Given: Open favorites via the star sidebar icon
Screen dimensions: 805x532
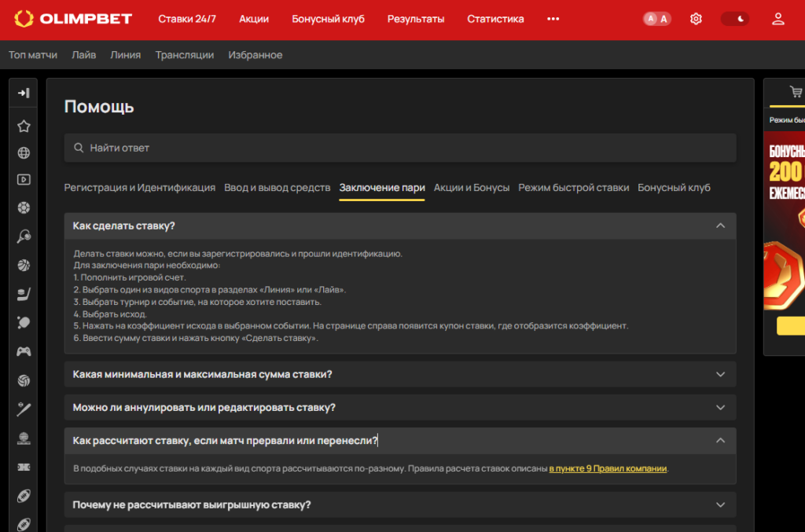Looking at the screenshot, I should click(24, 127).
